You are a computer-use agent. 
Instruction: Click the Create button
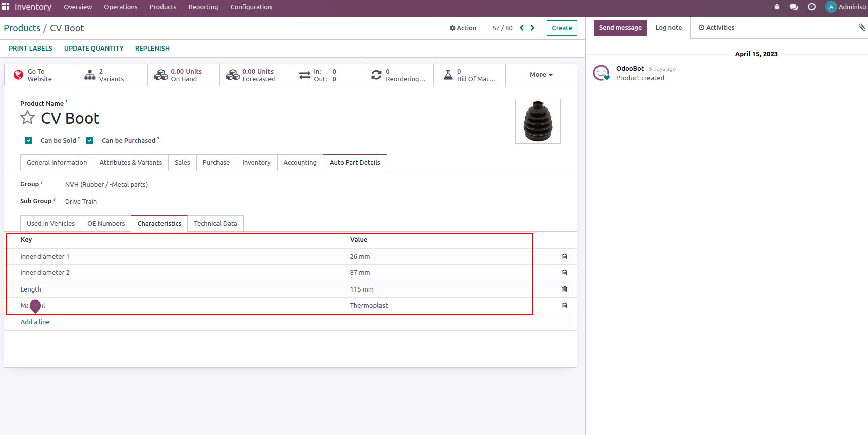561,28
